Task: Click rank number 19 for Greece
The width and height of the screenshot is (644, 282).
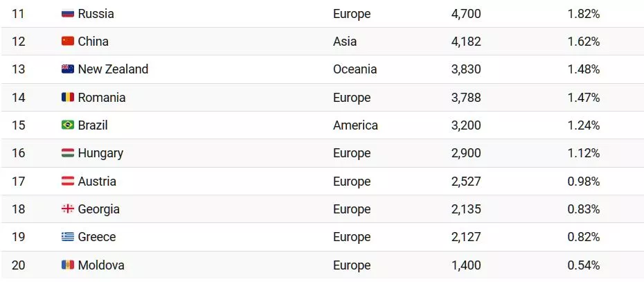Action: (19, 237)
